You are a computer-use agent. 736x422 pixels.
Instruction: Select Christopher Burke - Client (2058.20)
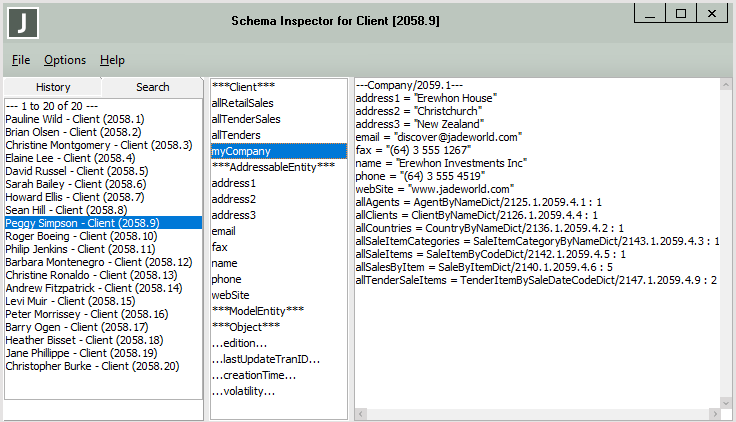[92, 366]
